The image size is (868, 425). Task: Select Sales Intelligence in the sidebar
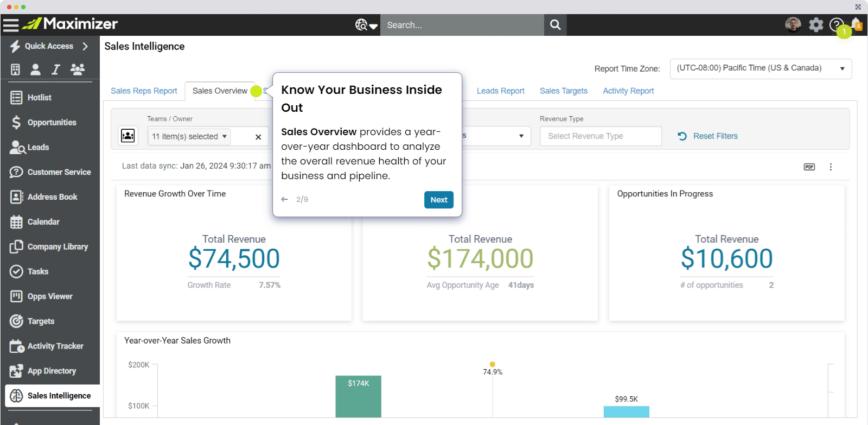[52, 396]
